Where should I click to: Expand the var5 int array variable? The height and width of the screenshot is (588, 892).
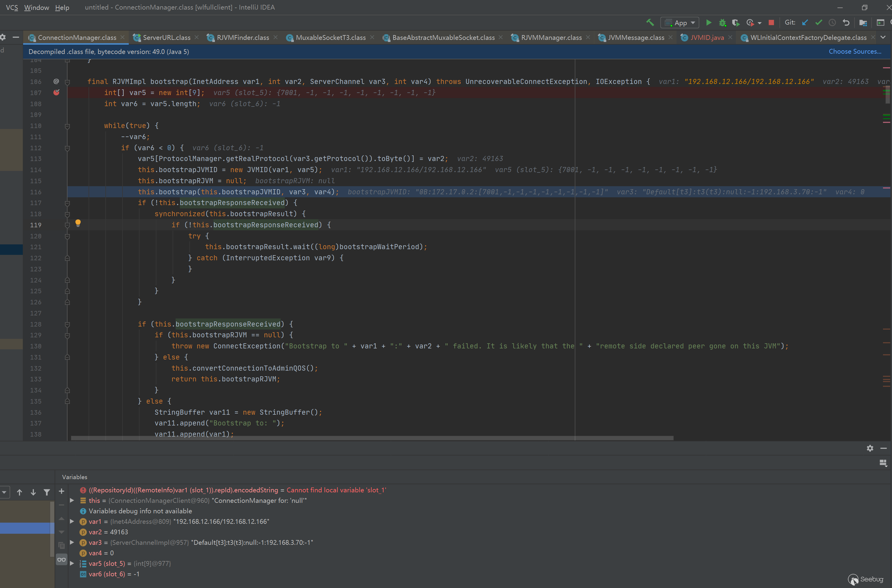(72, 563)
